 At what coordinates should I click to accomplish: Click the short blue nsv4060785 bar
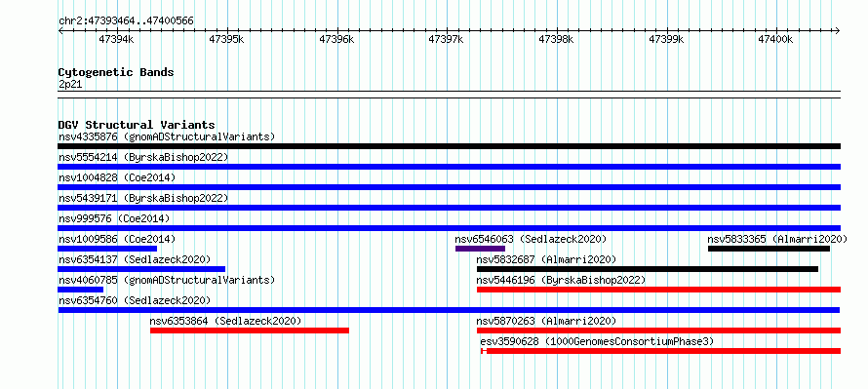click(80, 290)
